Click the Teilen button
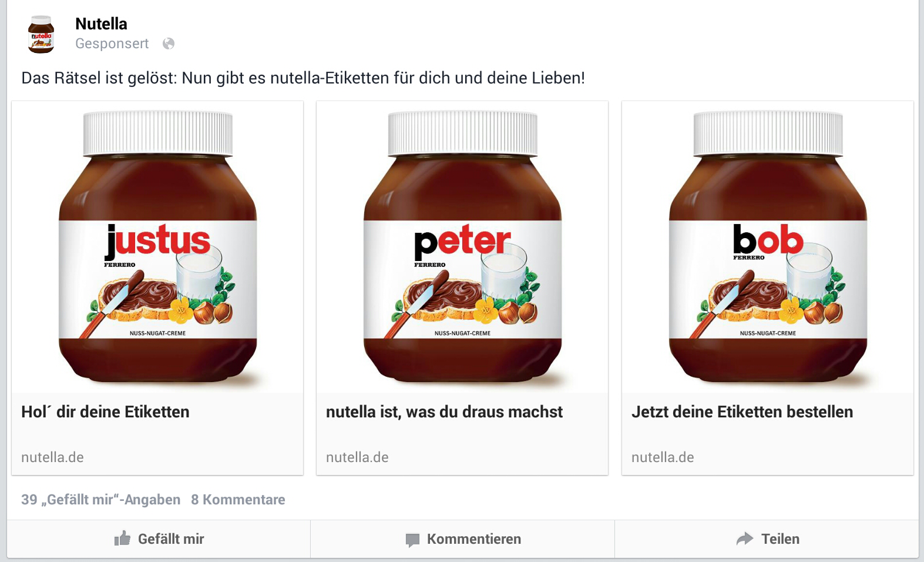Screen dimensions: 924x562 (767, 539)
